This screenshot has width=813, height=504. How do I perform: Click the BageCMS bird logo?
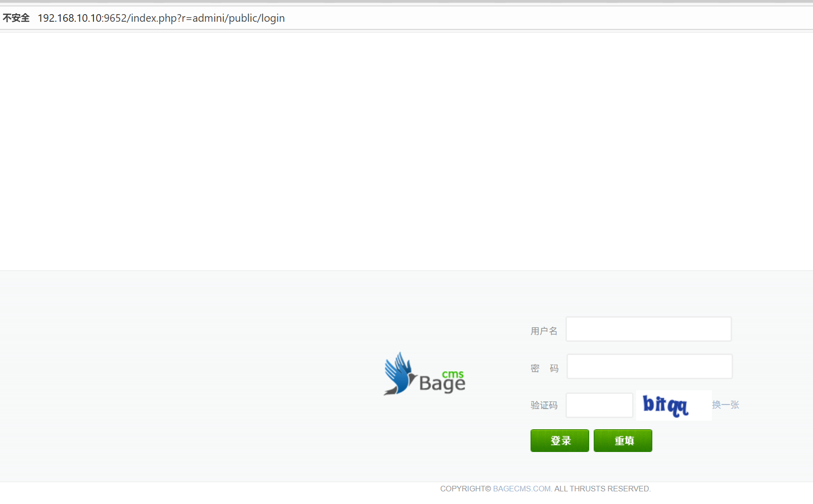click(424, 374)
